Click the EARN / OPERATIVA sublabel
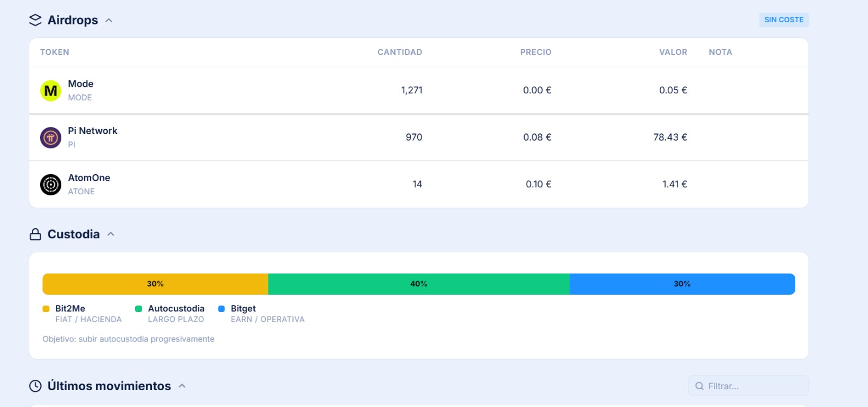868x407 pixels. pos(267,319)
